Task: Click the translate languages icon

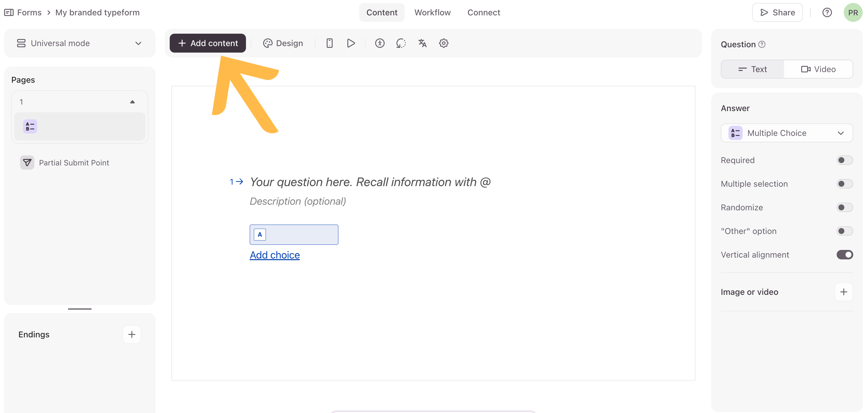Action: pyautogui.click(x=422, y=43)
